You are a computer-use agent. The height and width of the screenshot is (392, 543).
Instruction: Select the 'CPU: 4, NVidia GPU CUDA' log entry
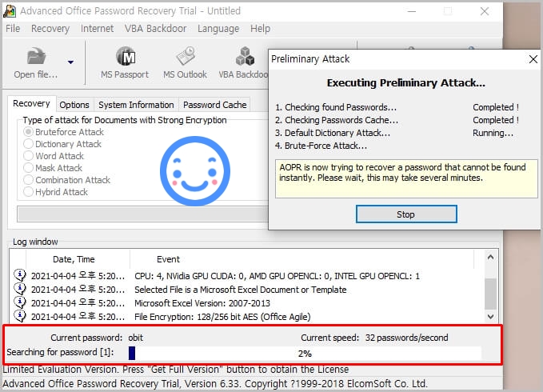click(x=277, y=276)
